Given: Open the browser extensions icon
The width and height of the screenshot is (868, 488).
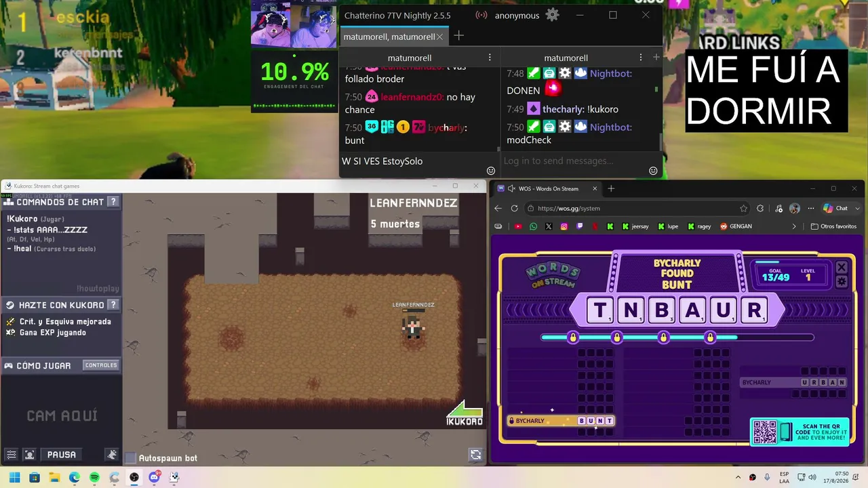Looking at the screenshot, I should point(760,208).
